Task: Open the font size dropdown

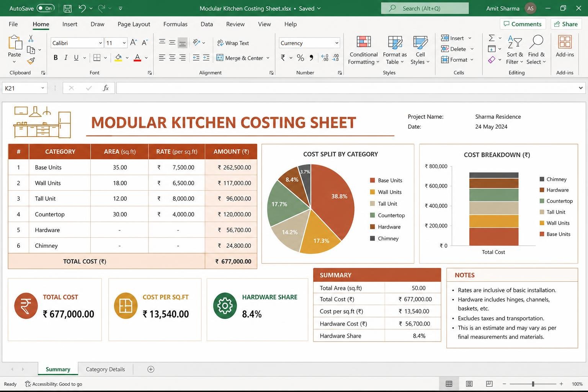Action: point(124,43)
